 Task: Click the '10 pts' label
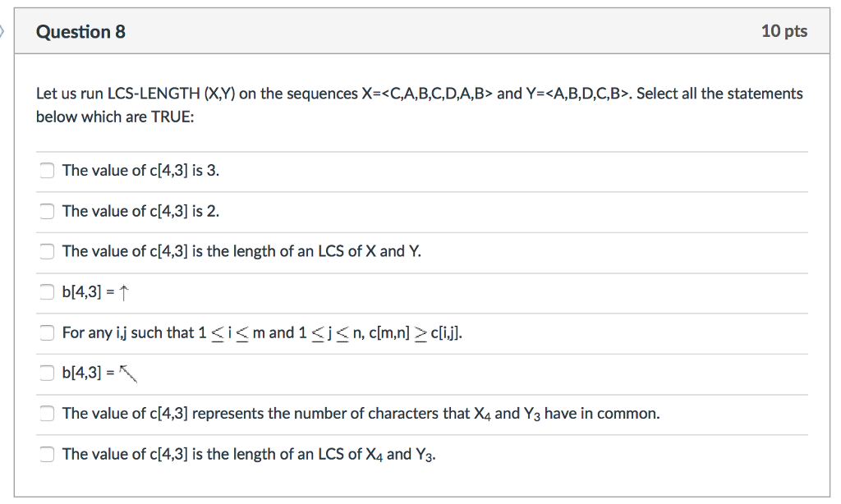784,31
